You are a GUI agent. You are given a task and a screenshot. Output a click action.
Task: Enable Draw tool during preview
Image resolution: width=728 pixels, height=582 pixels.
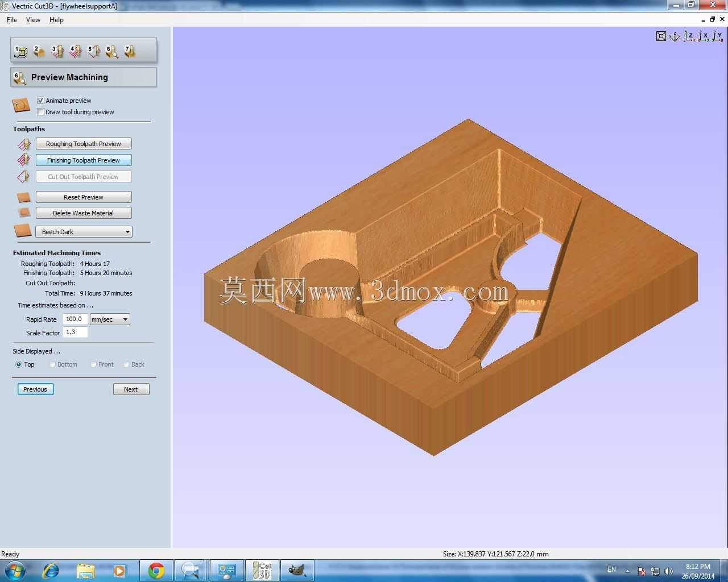[x=40, y=112]
